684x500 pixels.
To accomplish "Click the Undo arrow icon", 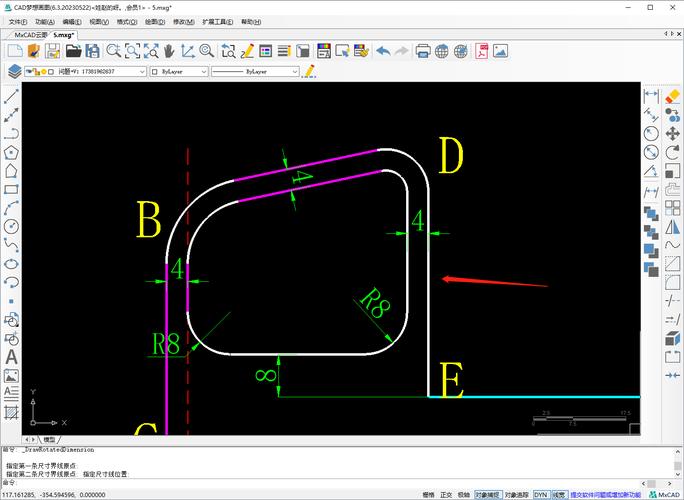I will [384, 51].
